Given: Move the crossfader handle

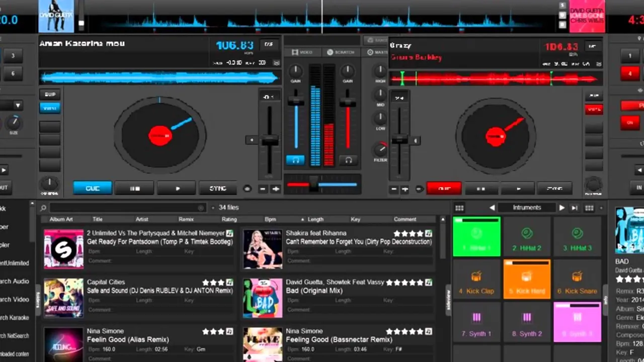Looking at the screenshot, I should [x=313, y=184].
